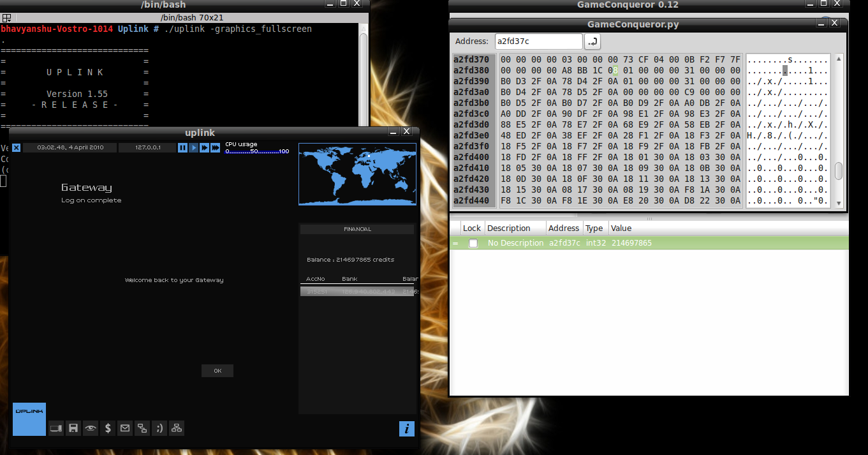Click the a2fd400 row address in hex view

pos(471,157)
